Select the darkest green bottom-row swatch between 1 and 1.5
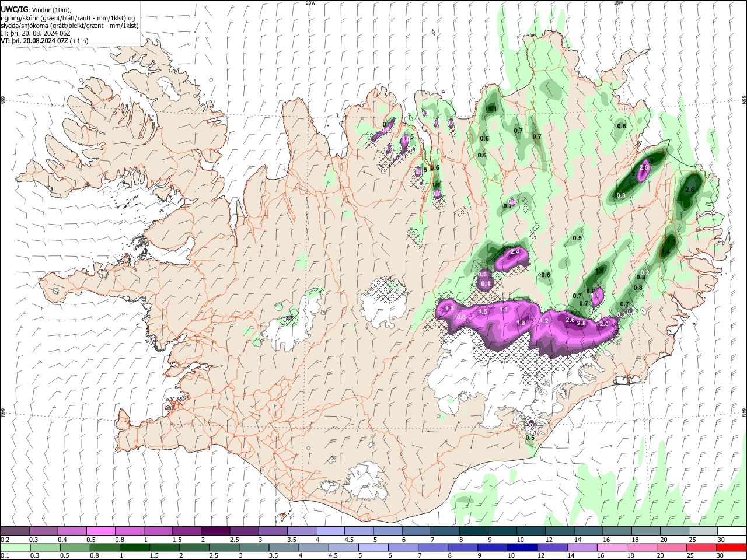The width and height of the screenshot is (747, 560). coord(134,547)
